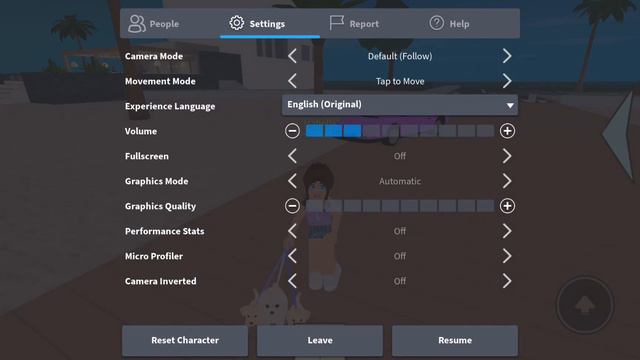Click the 'Tap to Move' value
This screenshot has height=360, width=640.
pos(400,81)
